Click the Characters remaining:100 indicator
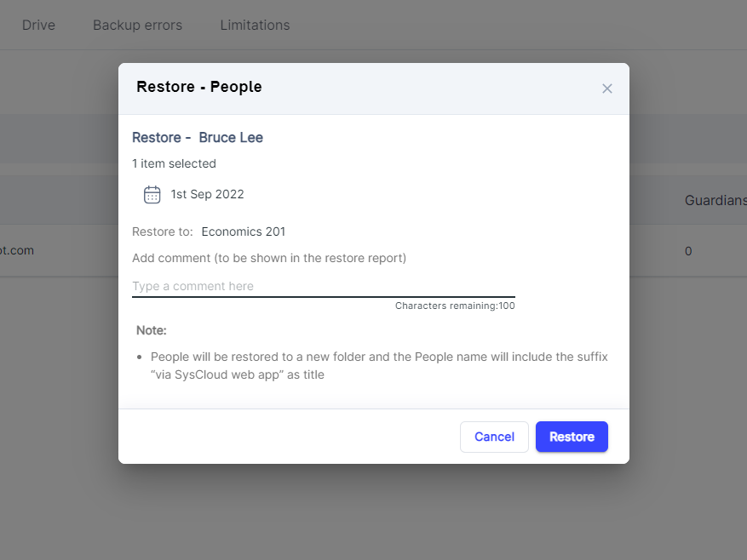This screenshot has height=560, width=747. 456,305
